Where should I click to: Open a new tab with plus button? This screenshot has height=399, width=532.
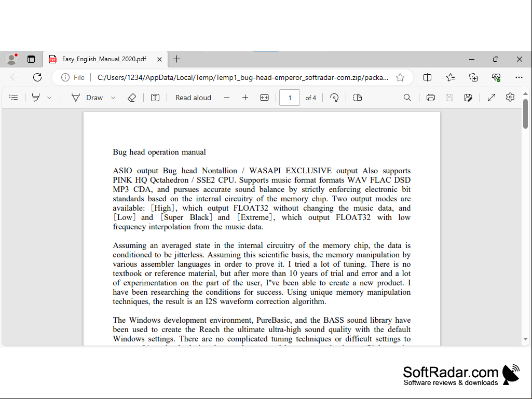177,59
